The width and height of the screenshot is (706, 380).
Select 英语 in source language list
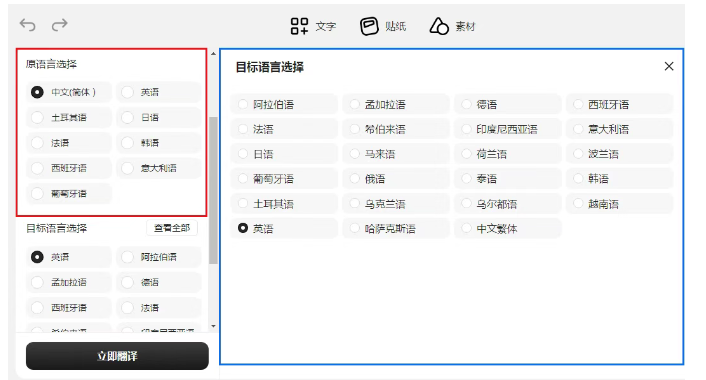coord(158,92)
